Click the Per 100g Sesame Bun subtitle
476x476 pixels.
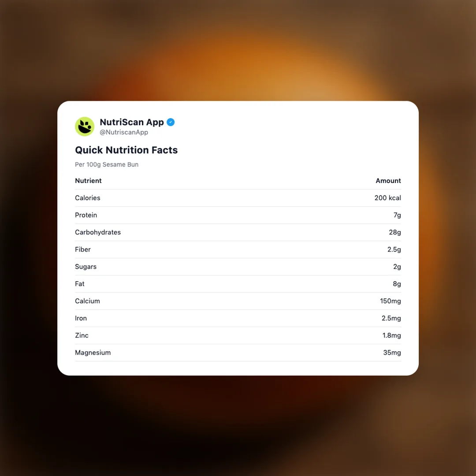107,164
